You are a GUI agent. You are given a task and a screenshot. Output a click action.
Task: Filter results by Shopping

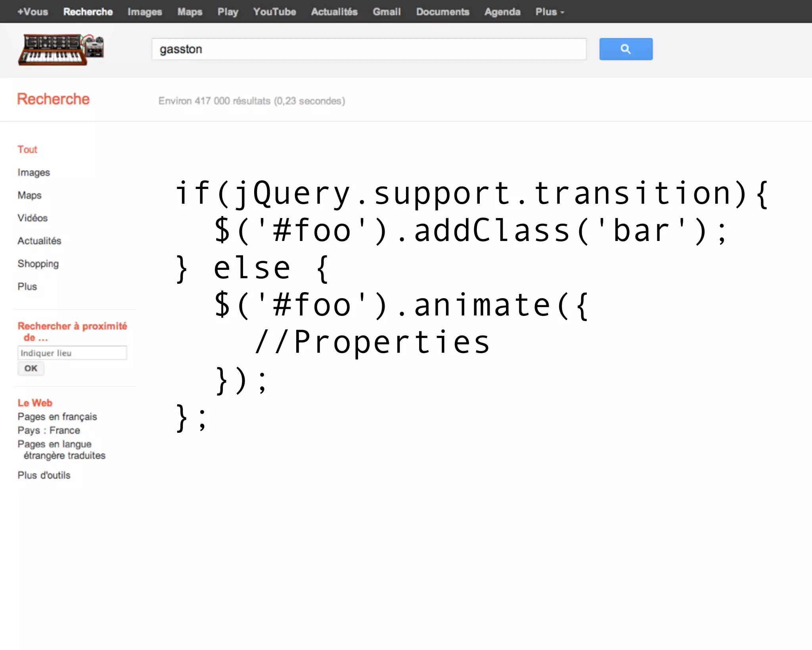(x=38, y=264)
